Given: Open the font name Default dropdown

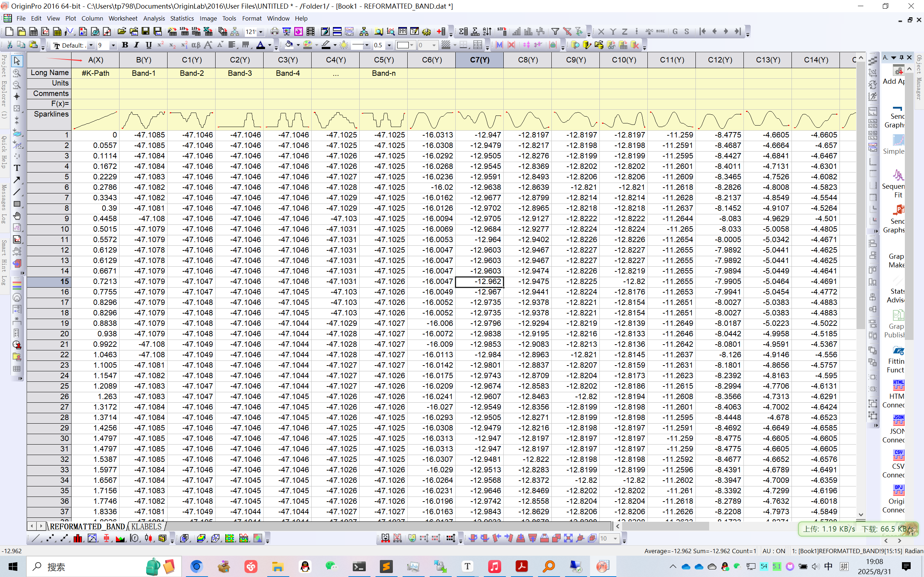Looking at the screenshot, I should tap(91, 45).
